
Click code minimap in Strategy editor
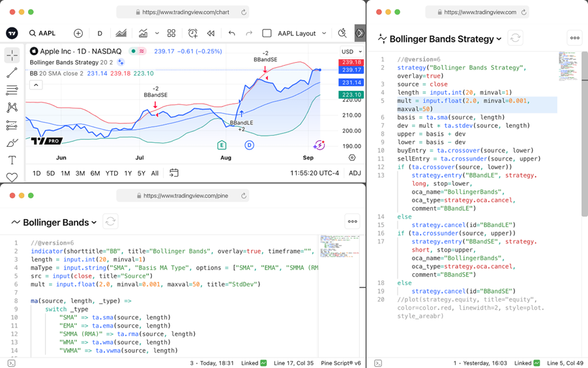(x=567, y=67)
